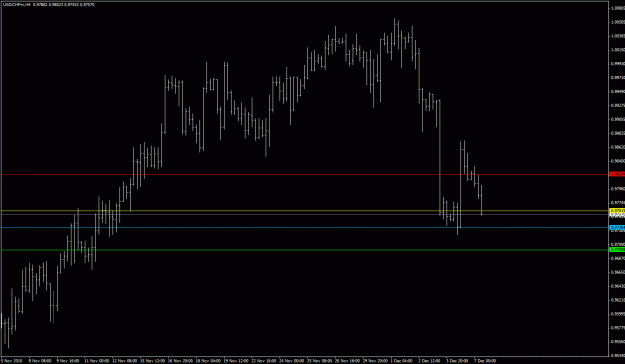Select the green horizontal level line
Viewport: 625px width, 364px height.
305,250
